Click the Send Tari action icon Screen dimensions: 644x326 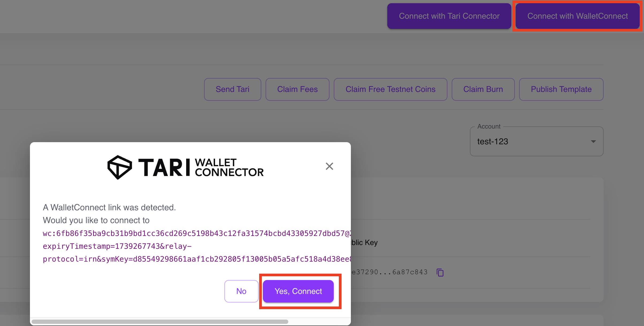coord(232,89)
